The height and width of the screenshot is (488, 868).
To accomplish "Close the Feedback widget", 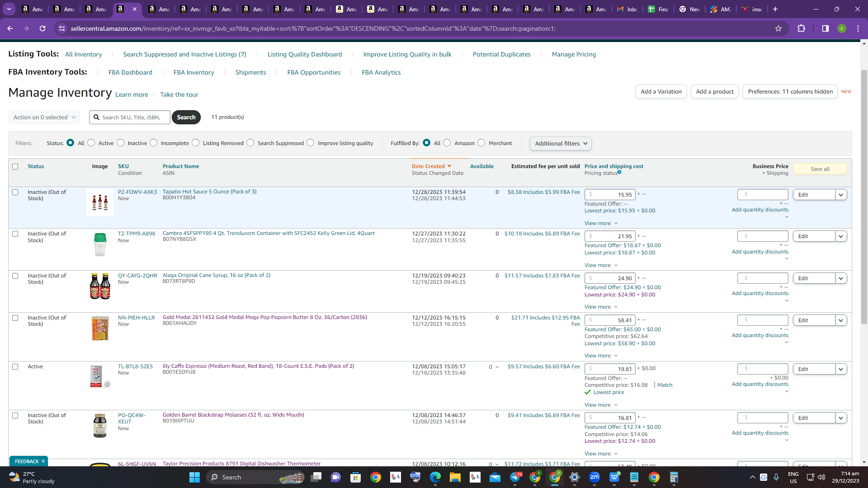I will [x=43, y=461].
